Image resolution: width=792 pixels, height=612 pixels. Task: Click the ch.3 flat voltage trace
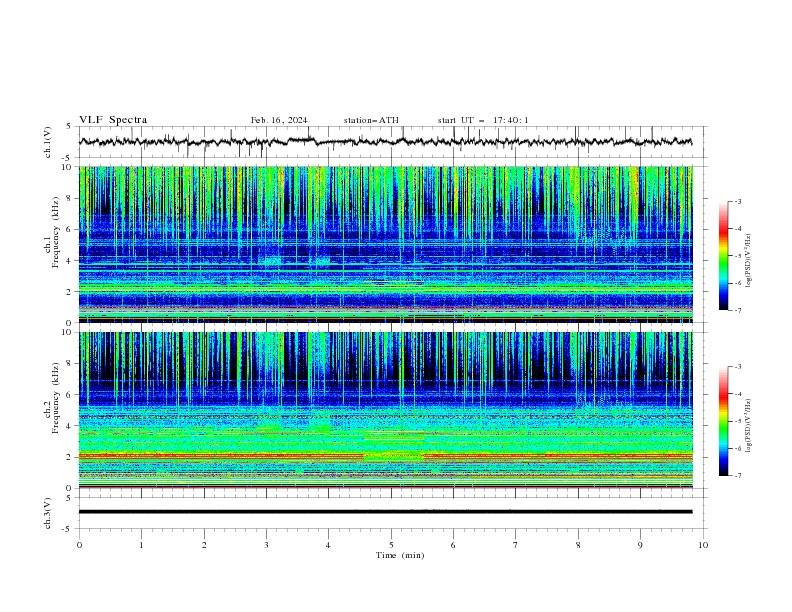(385, 512)
